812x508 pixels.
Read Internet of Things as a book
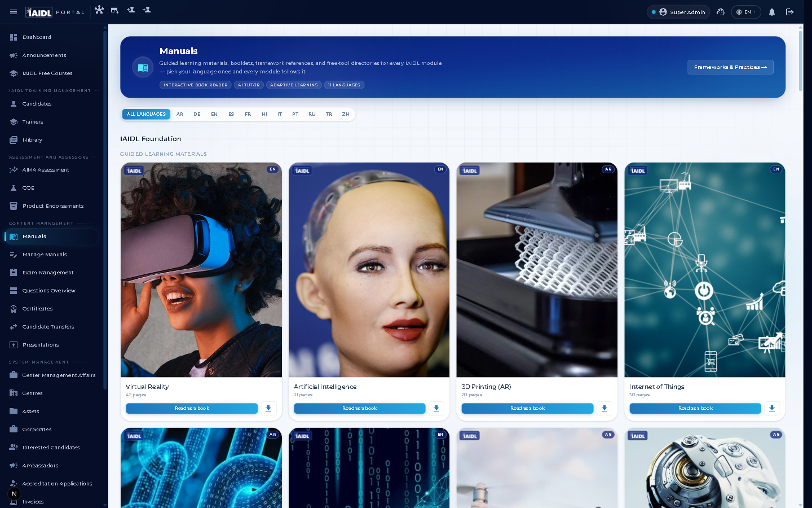(x=695, y=408)
